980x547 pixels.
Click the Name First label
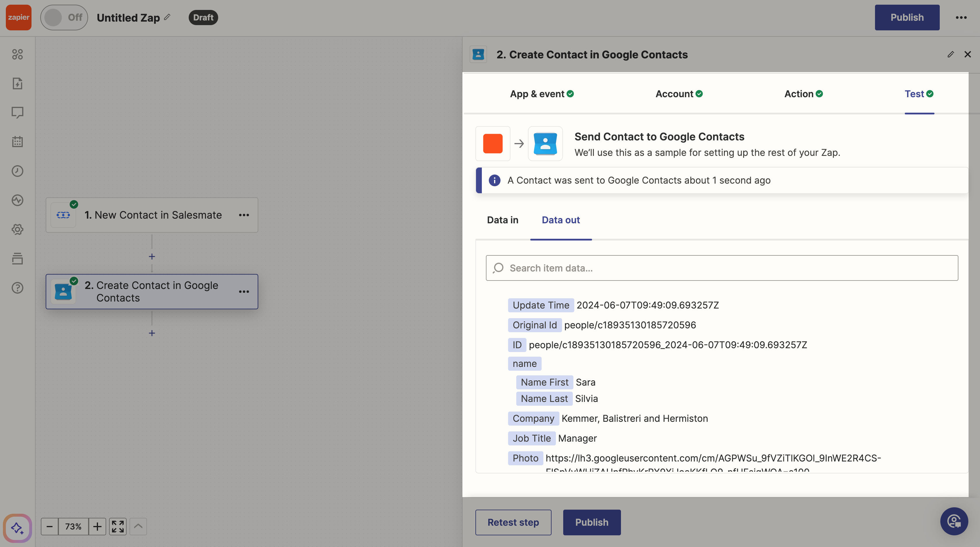(x=545, y=382)
